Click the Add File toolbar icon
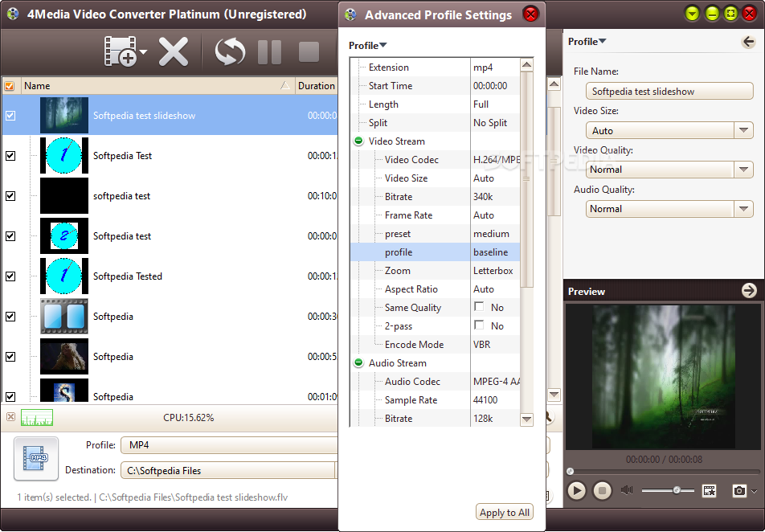Viewport: 765px width, 532px height. [120, 51]
